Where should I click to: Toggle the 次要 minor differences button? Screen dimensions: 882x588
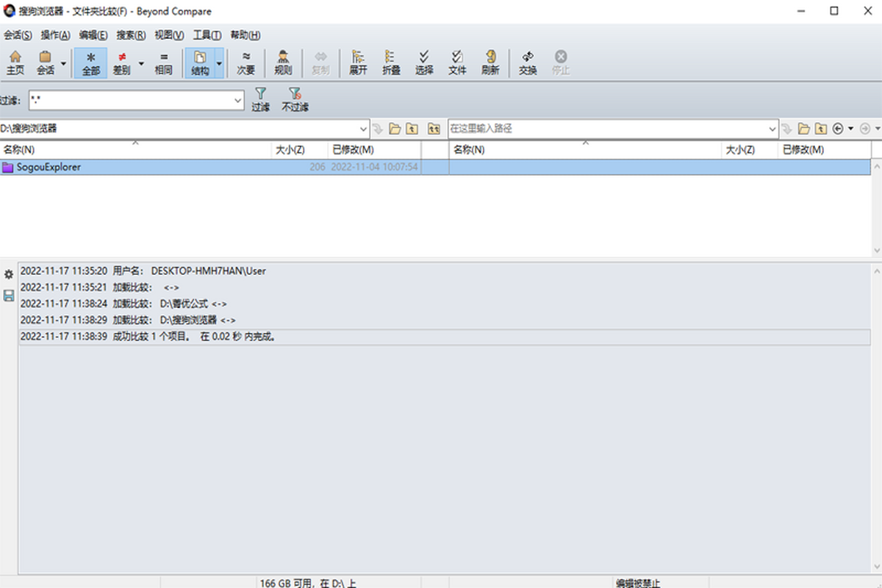(x=245, y=62)
